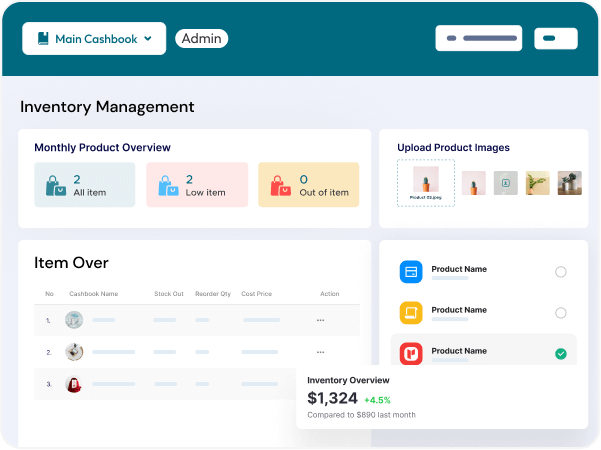The height and width of the screenshot is (450, 601).
Task: Click the small white button at top right
Action: [x=556, y=38]
